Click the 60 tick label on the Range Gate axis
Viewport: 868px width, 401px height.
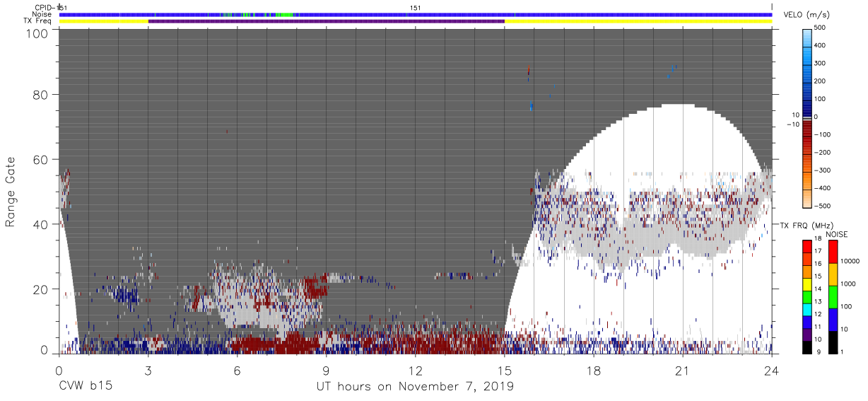click(x=42, y=159)
